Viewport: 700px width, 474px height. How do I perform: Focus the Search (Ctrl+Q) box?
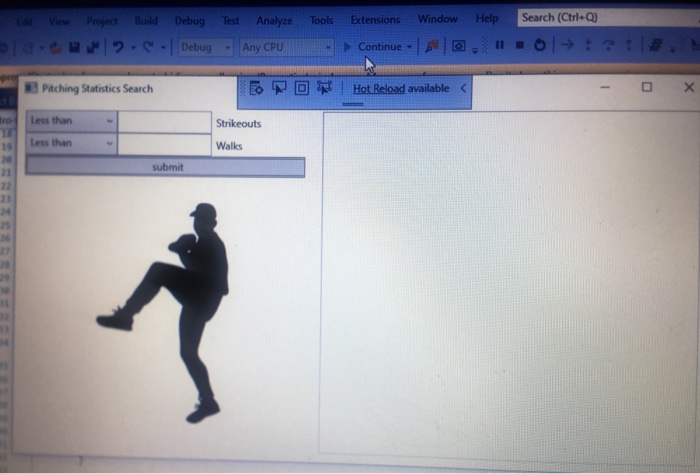(x=608, y=17)
